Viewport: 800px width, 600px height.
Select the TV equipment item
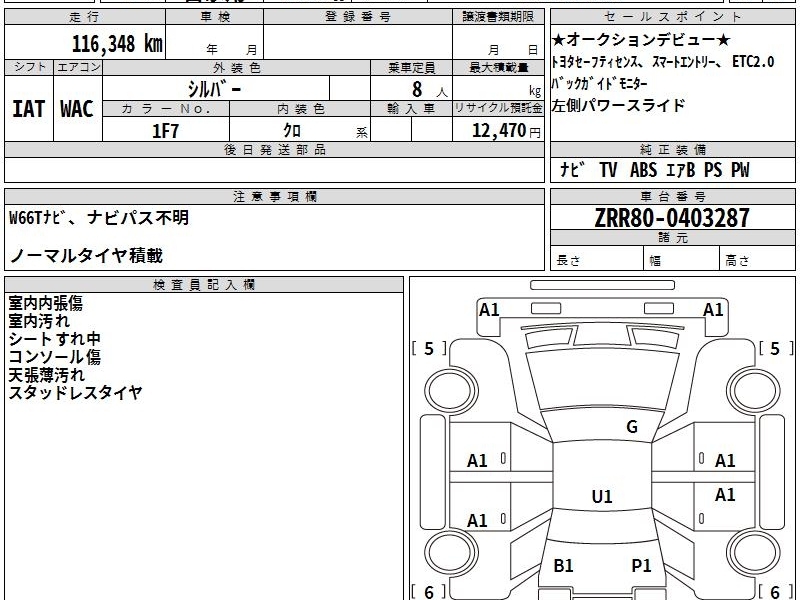(608, 169)
